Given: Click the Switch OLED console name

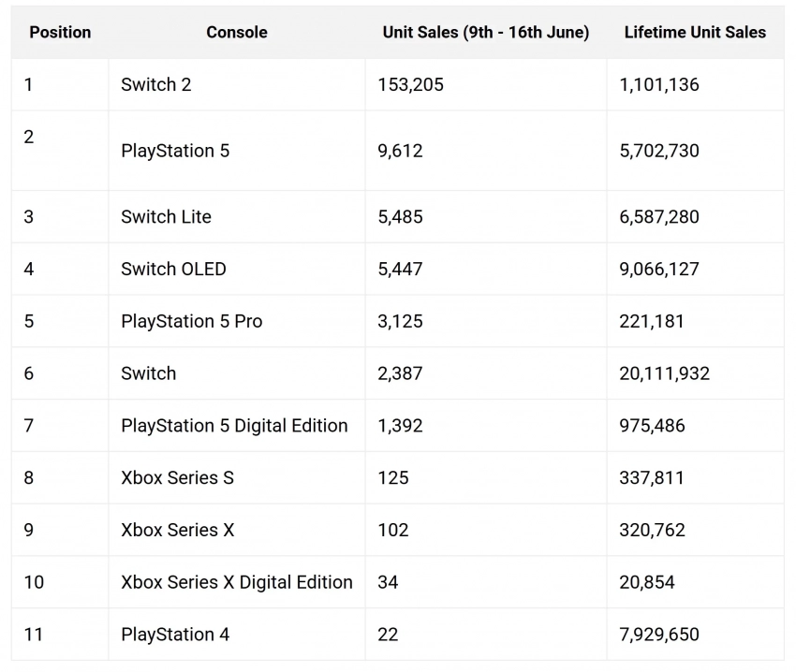Looking at the screenshot, I should 174,270.
